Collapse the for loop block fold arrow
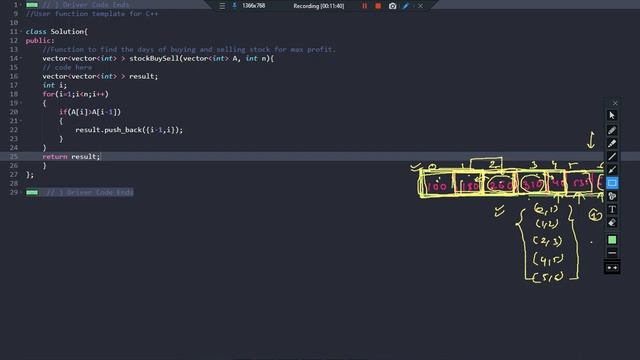Screen dimensions: 640x360 (x=22, y=103)
